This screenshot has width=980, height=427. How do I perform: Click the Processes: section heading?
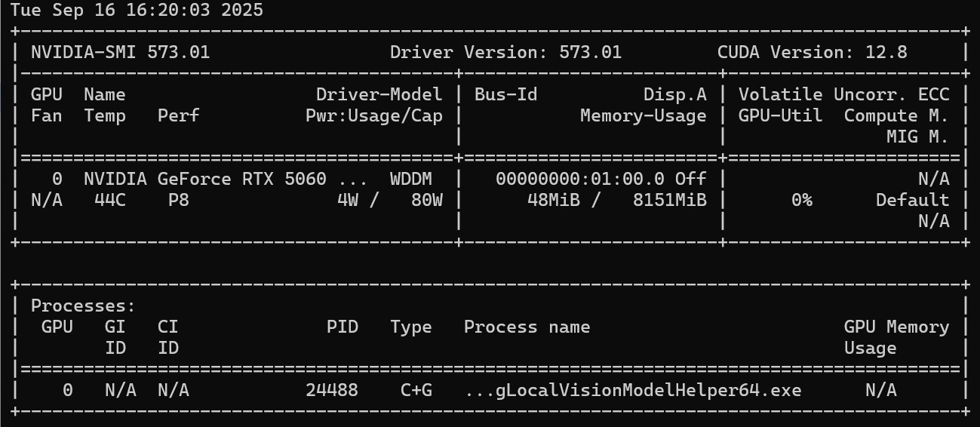click(83, 306)
